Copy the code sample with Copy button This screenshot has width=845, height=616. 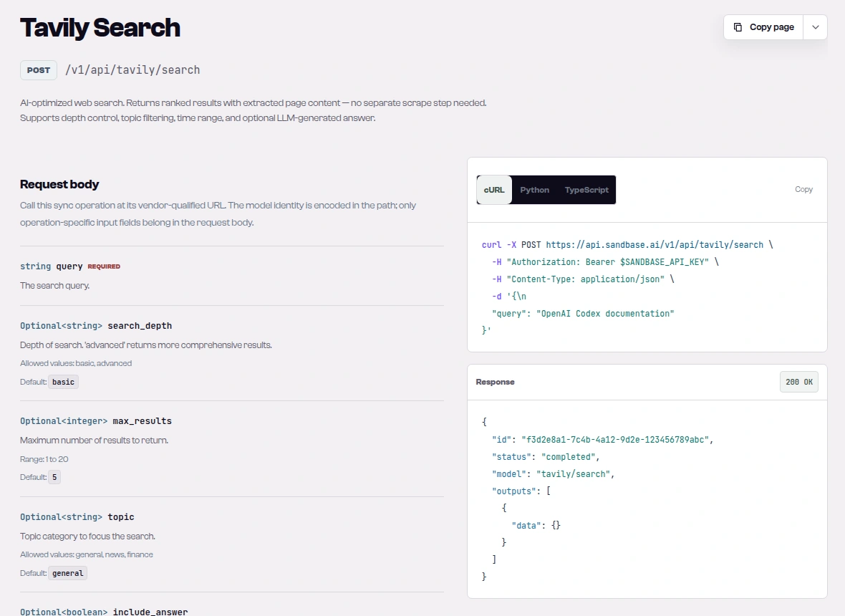[x=803, y=189]
